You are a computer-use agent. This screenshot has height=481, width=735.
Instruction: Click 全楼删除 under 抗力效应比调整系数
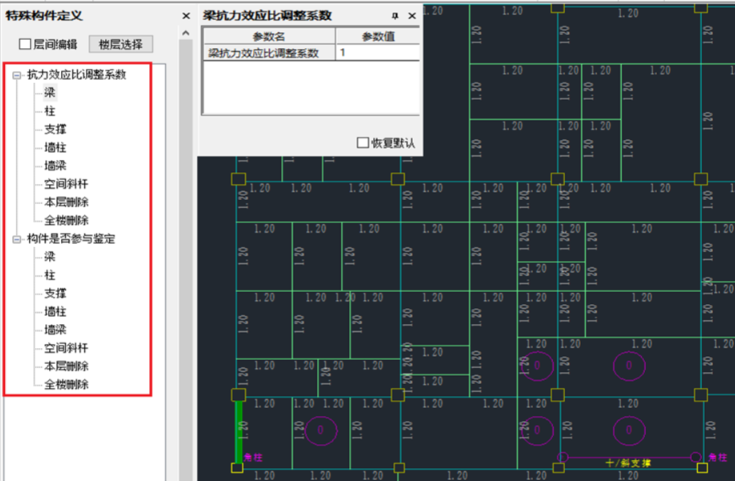point(66,220)
